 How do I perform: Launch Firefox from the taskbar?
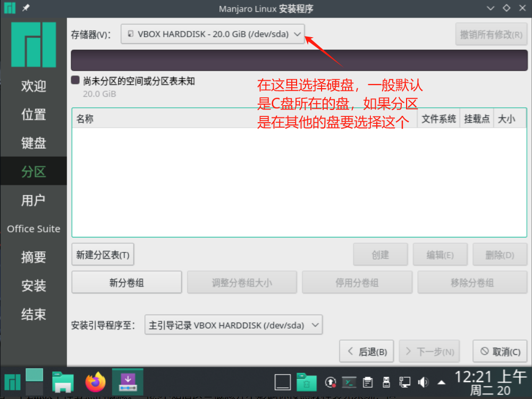pos(96,381)
